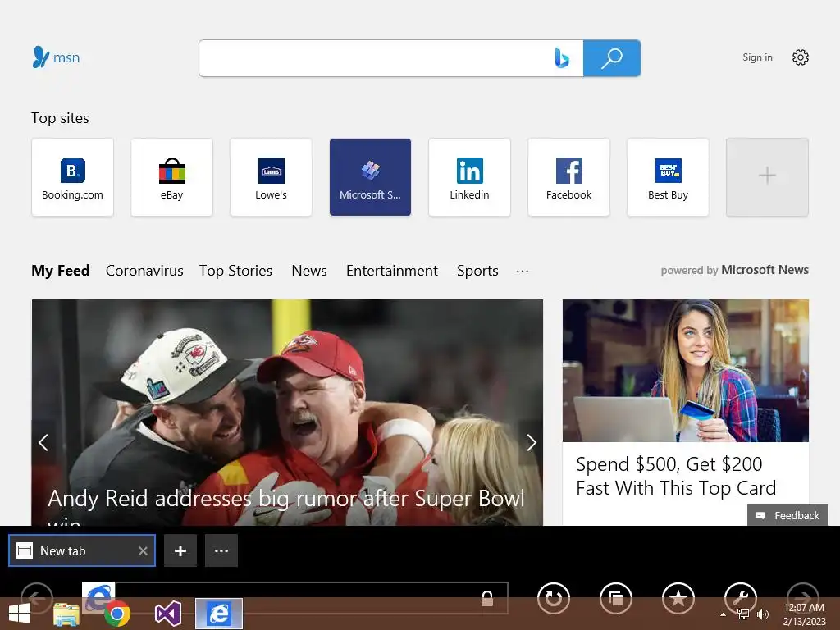This screenshot has height=630, width=840.
Task: Add a new top site tile
Action: [x=767, y=177]
